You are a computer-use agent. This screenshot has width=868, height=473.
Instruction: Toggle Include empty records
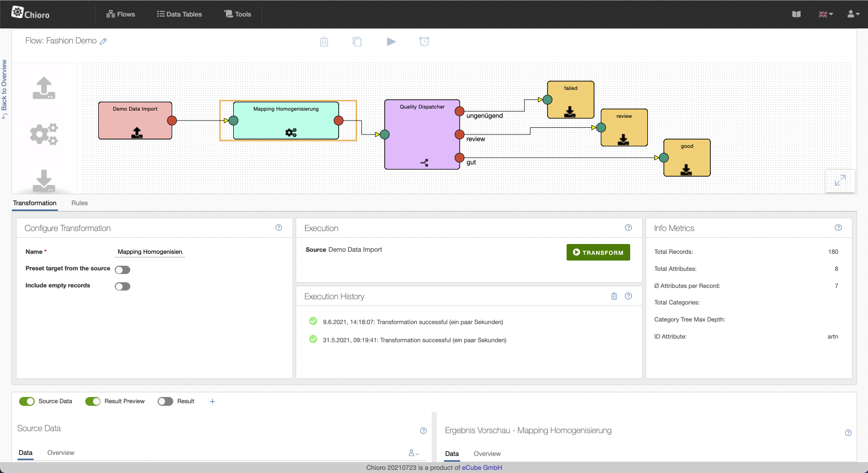click(123, 286)
